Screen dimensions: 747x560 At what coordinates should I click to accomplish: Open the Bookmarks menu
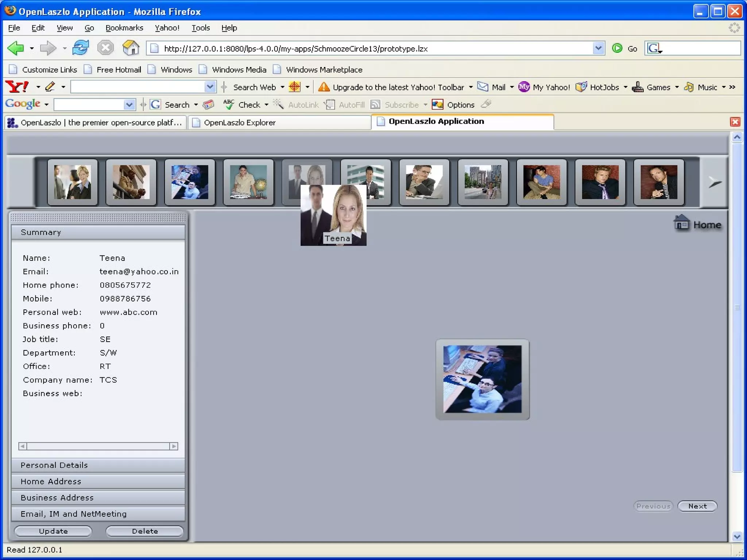124,28
